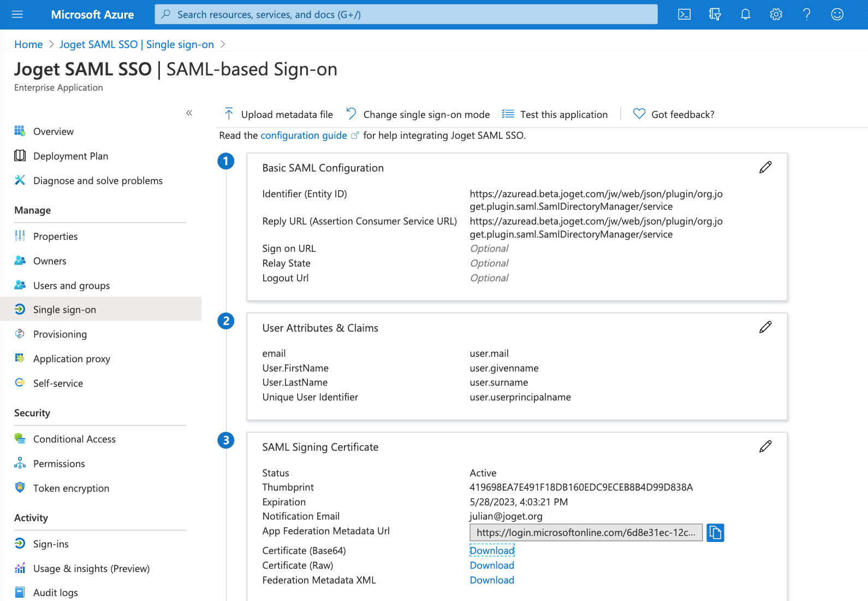Go to Conditional Access page
Screen dimensions: 868x601
[74, 439]
